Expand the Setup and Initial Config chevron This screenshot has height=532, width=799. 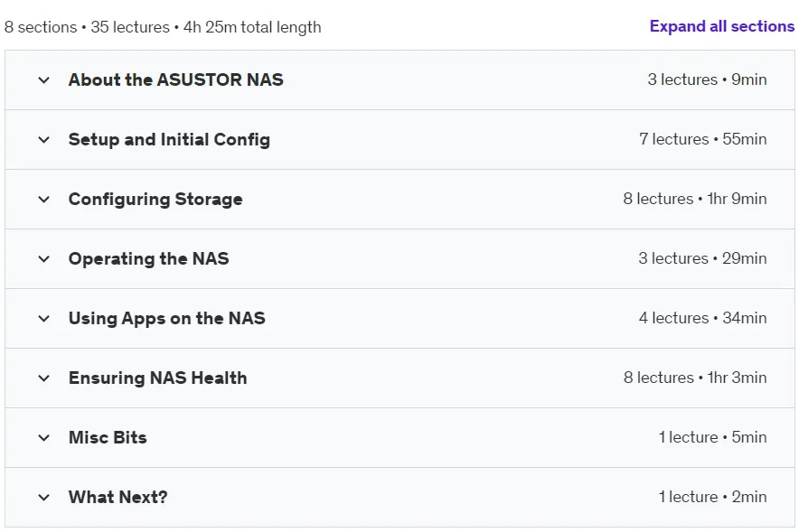coord(43,139)
